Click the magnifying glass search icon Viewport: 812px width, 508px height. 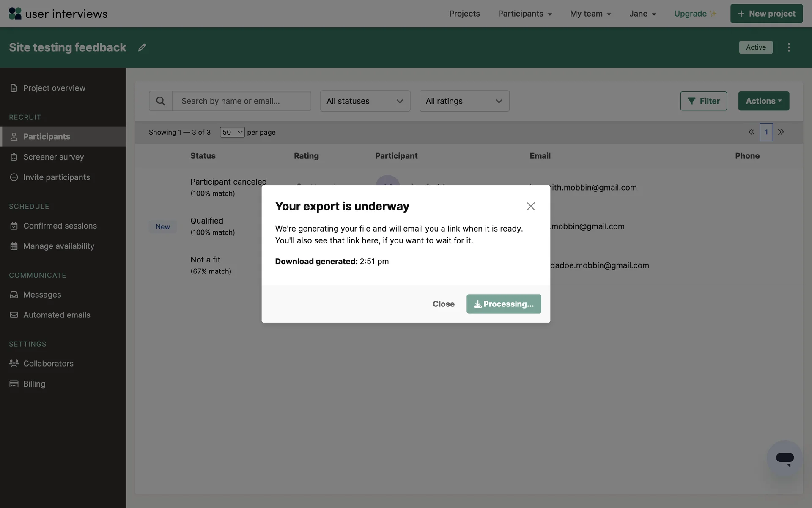pos(161,101)
